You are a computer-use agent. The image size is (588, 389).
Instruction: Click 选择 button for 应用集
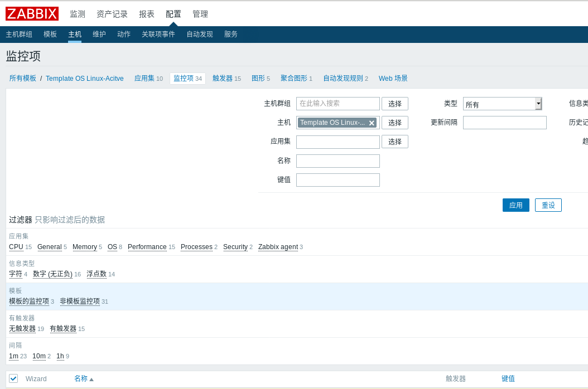coord(395,142)
